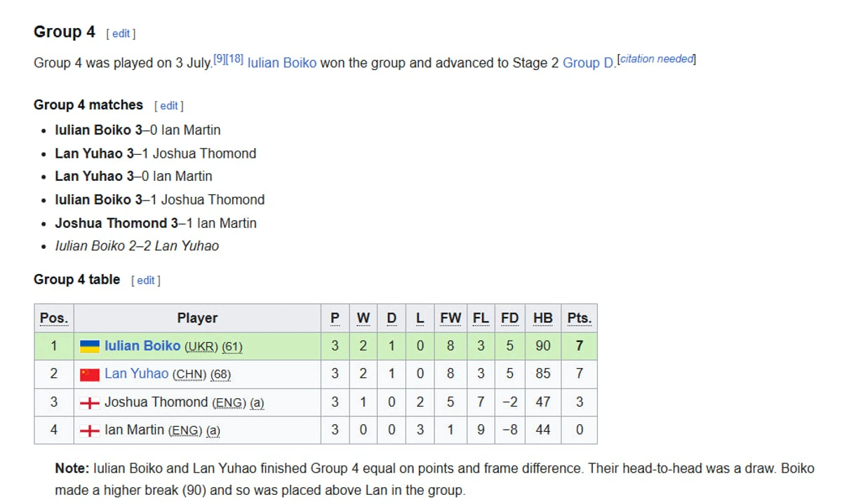This screenshot has width=842, height=504.
Task: Click the HB column header
Action: point(542,318)
